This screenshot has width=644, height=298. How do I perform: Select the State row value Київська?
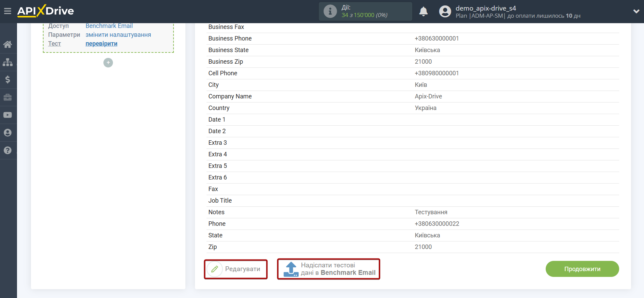(427, 235)
